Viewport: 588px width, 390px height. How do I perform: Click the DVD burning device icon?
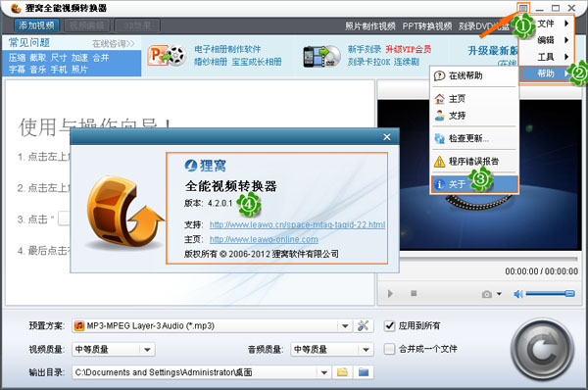322,56
